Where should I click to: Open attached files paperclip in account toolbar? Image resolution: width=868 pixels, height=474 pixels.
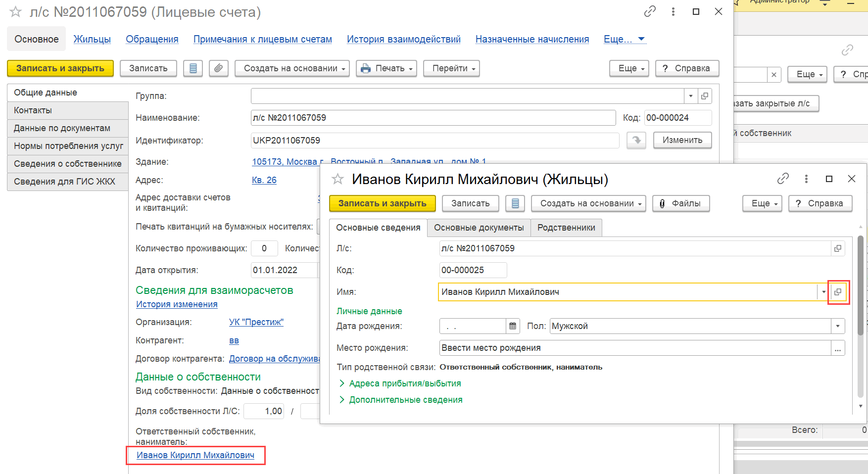(x=218, y=68)
